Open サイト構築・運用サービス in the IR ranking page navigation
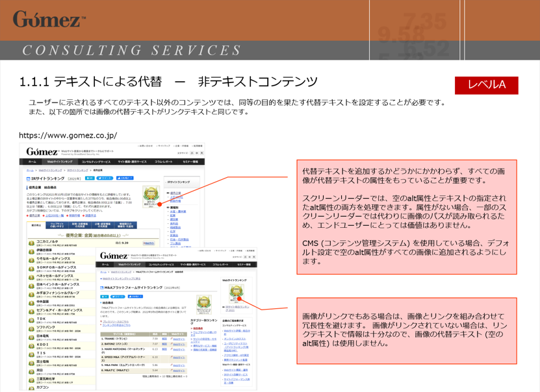This screenshot has width=540, height=392. pos(133,162)
